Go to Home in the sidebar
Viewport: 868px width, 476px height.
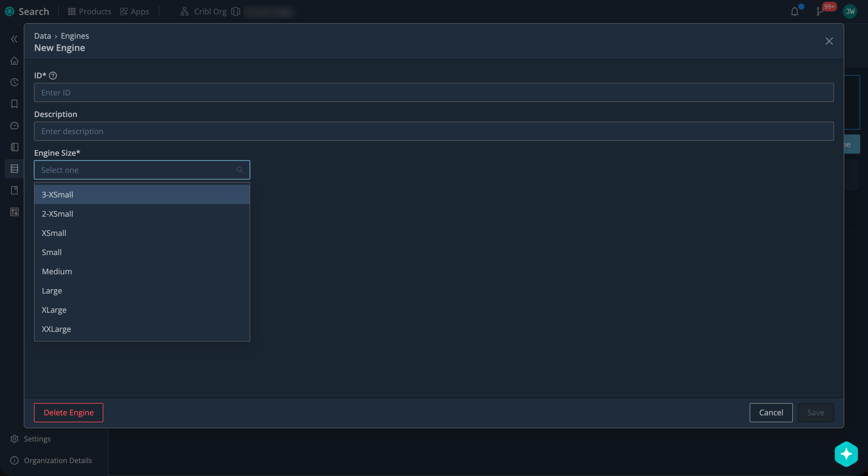14,61
